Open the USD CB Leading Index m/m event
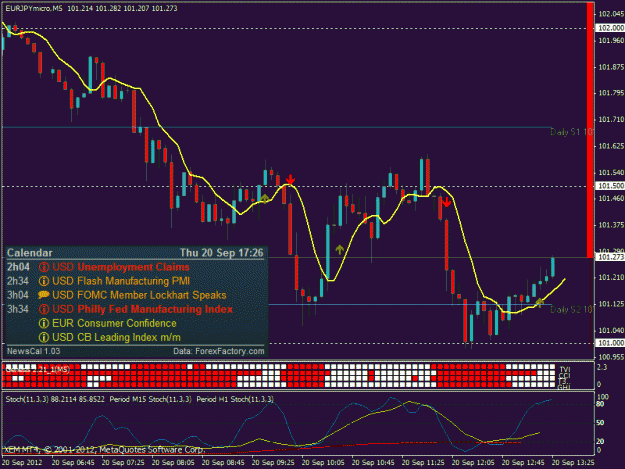625x469 pixels. 116,338
